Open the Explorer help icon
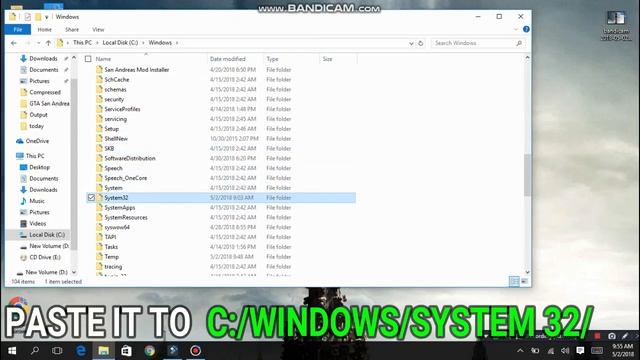The image size is (640, 360). pos(526,29)
